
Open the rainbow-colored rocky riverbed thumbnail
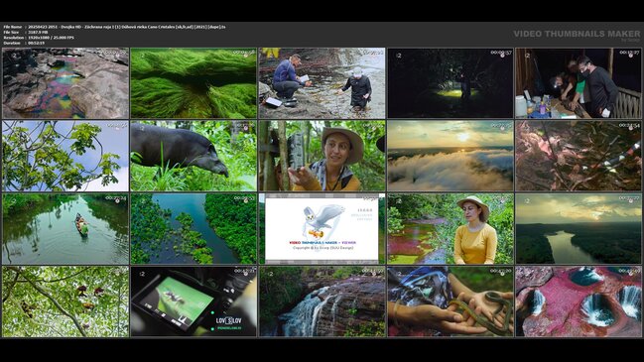tap(65, 83)
